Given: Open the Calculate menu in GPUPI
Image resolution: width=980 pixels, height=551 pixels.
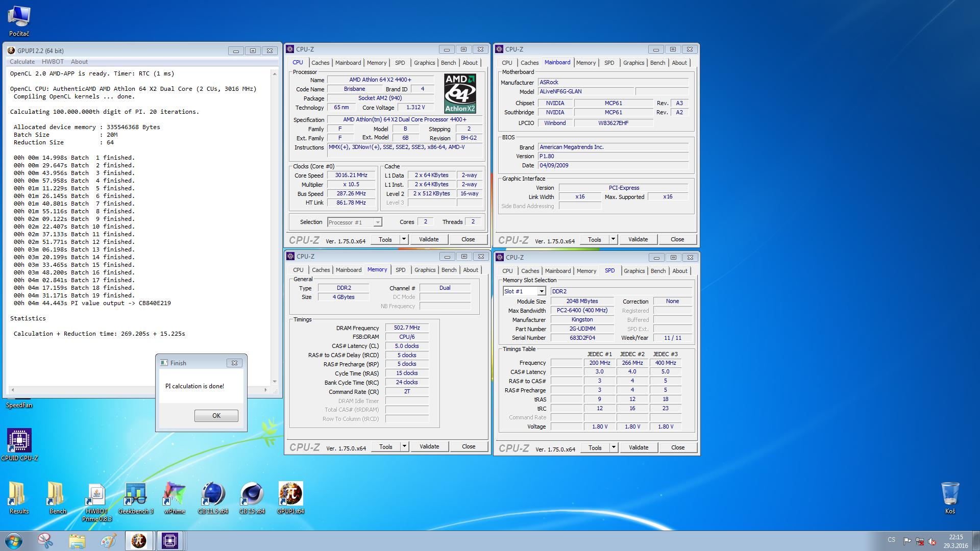Looking at the screenshot, I should 22,62.
